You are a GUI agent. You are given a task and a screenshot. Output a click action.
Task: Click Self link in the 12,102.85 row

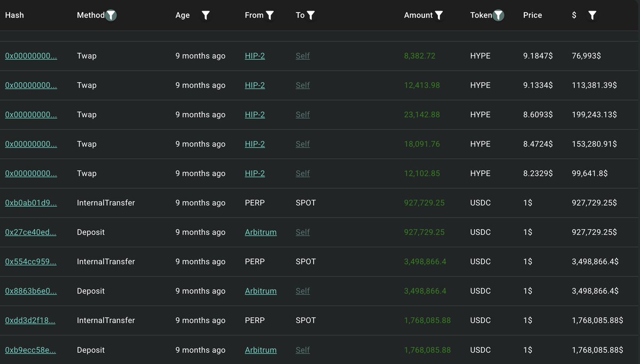pos(302,173)
